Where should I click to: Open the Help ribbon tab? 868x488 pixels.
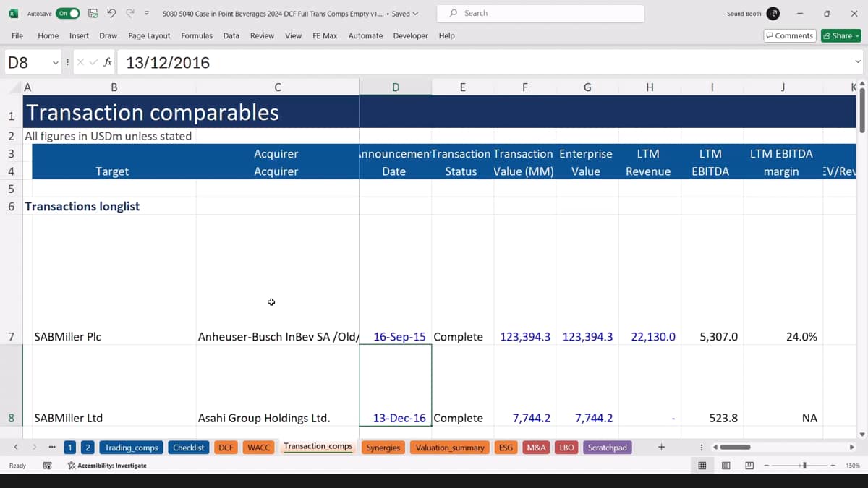click(447, 35)
